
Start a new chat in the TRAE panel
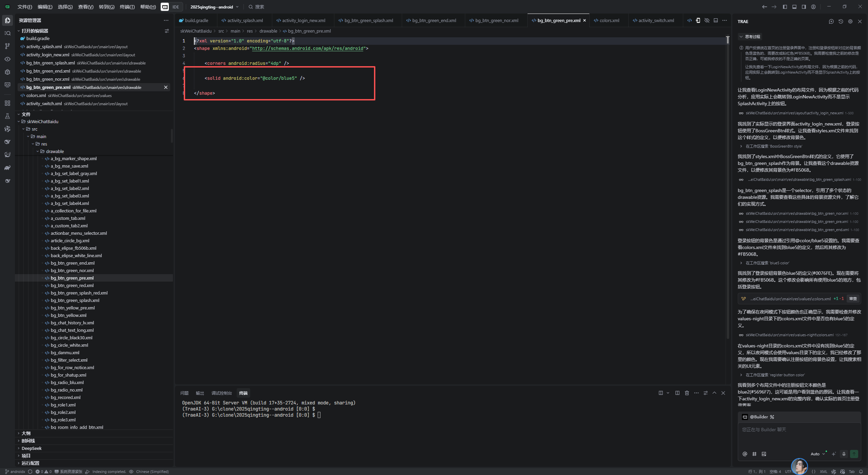[x=831, y=21]
